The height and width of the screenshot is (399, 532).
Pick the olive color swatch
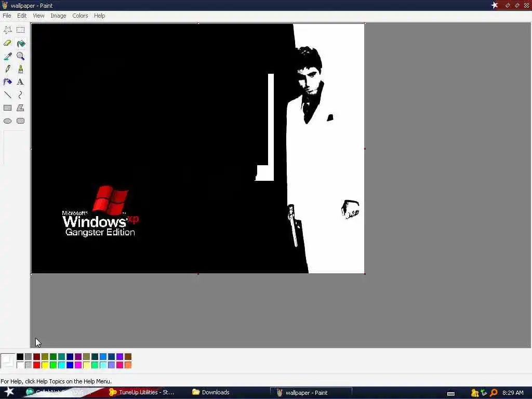[x=45, y=356]
